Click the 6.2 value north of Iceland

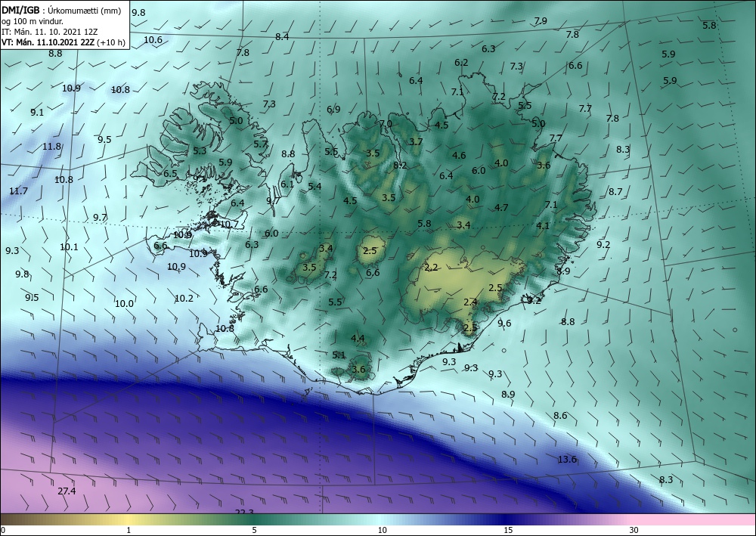click(x=461, y=63)
